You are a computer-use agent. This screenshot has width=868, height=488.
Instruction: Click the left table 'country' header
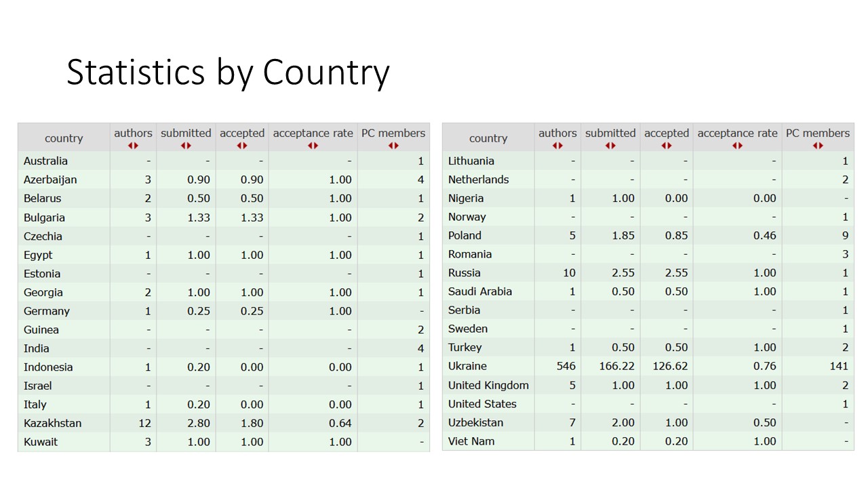point(64,138)
